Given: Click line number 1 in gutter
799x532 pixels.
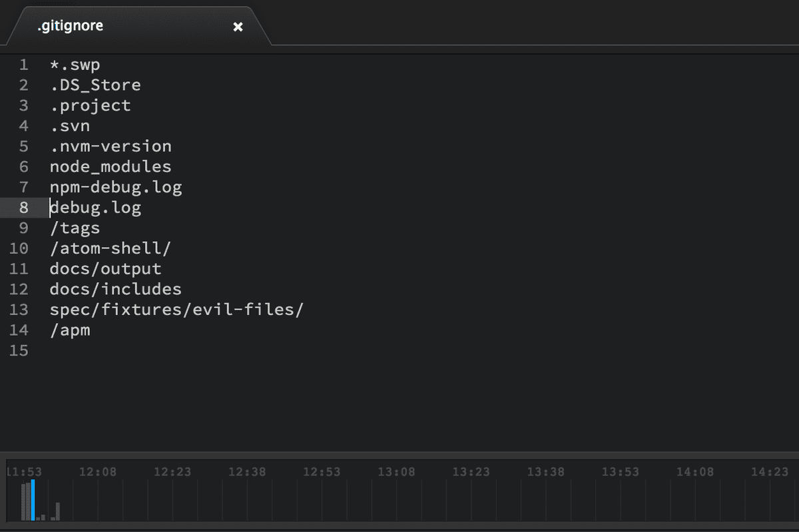Looking at the screenshot, I should click(x=23, y=65).
